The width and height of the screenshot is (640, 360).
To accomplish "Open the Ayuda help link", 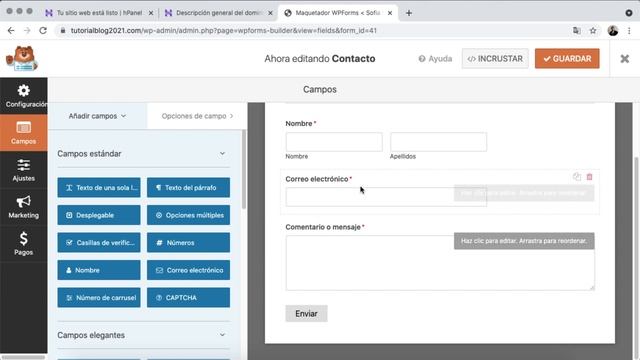I will (x=435, y=59).
